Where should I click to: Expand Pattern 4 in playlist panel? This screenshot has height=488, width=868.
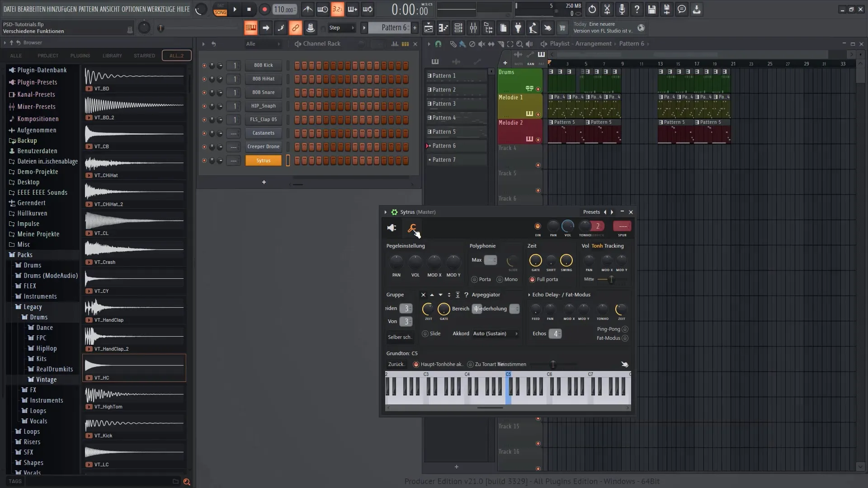[429, 117]
